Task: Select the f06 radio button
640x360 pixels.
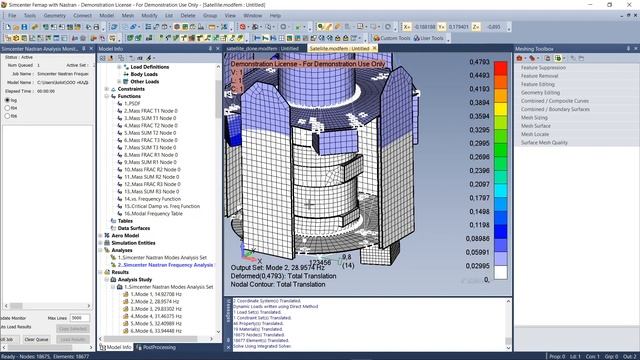Action: [x=7, y=116]
